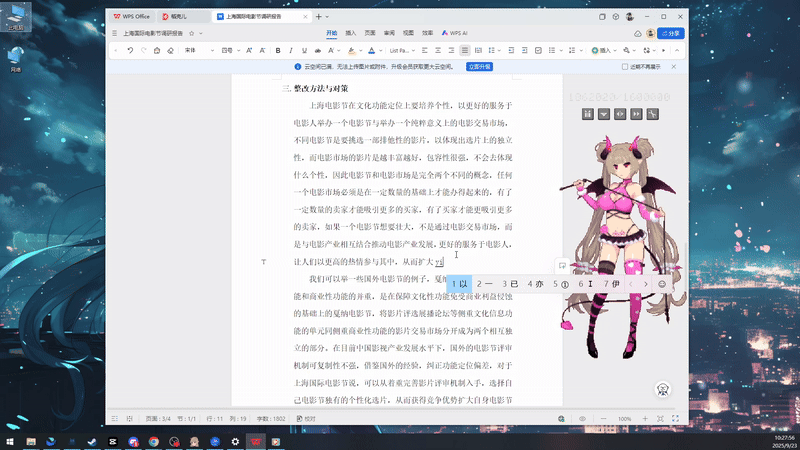
Task: Click the pause icon above the character
Action: coord(587,113)
